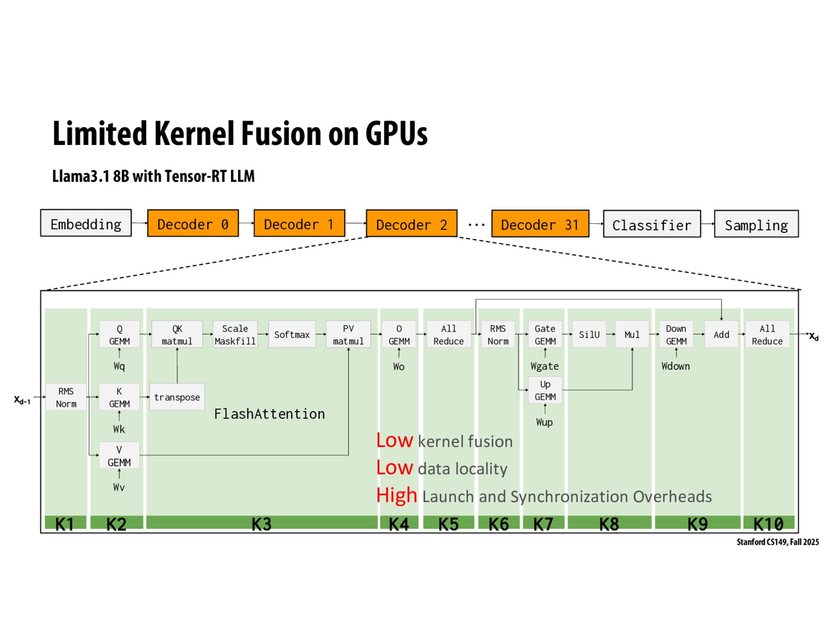This screenshot has width=834, height=644.
Task: Toggle the V GEMM block
Action: 119,455
